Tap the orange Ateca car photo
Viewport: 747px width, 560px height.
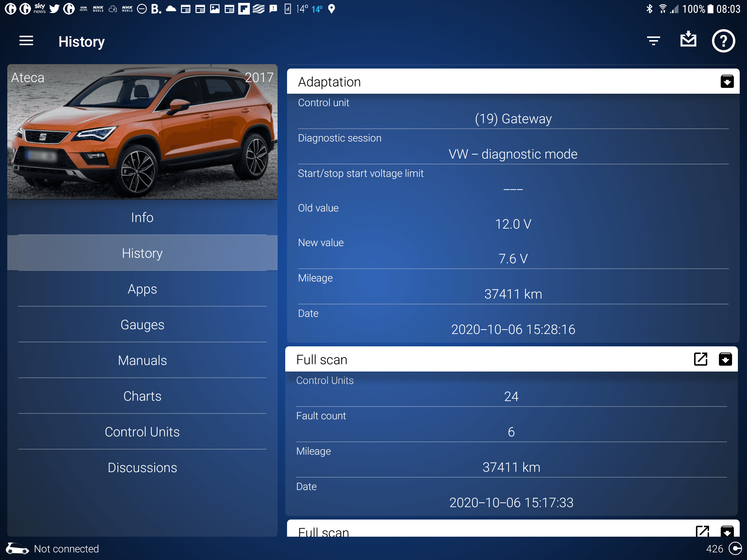coord(142,132)
